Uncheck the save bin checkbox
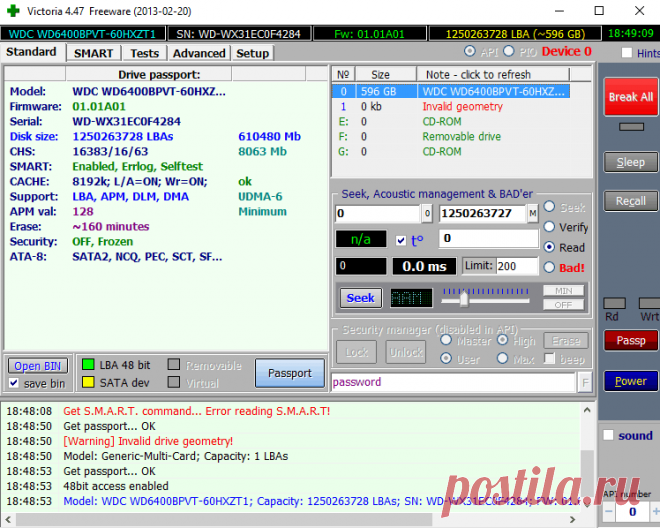The width and height of the screenshot is (660, 528). pyautogui.click(x=15, y=383)
